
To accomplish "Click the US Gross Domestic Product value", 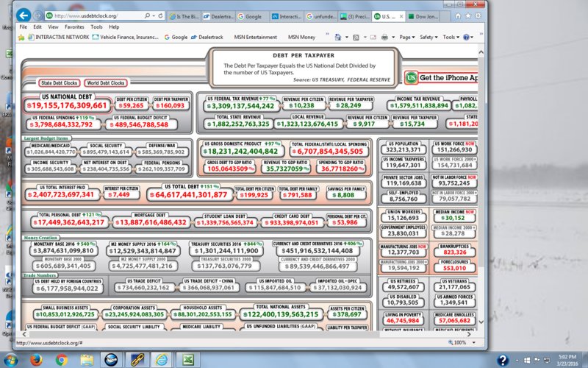I will (x=243, y=152).
